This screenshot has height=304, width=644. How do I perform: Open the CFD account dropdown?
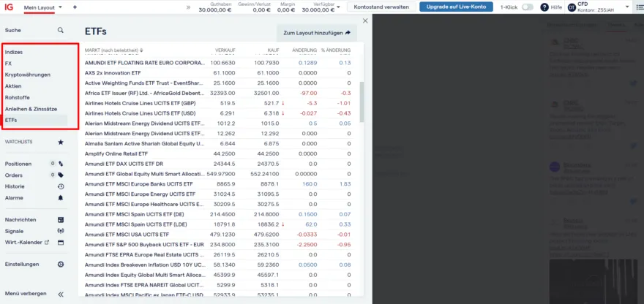pos(629,7)
